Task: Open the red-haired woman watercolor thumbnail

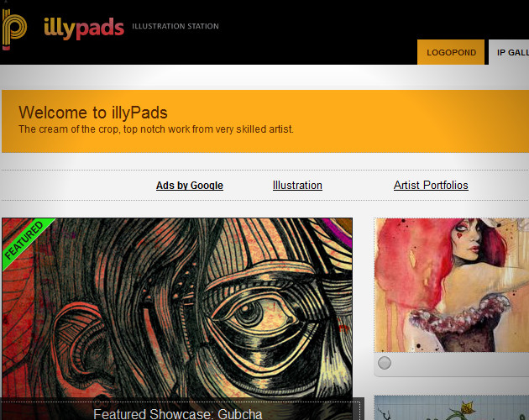Action: pyautogui.click(x=452, y=285)
